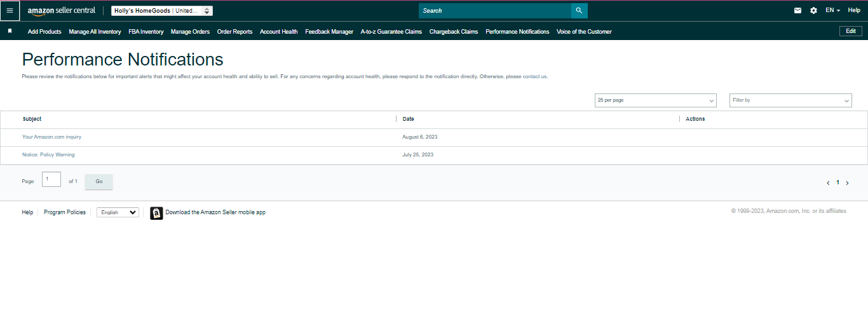Screen dimensions: 868x321
Task: Click the Date column header
Action: (408, 119)
